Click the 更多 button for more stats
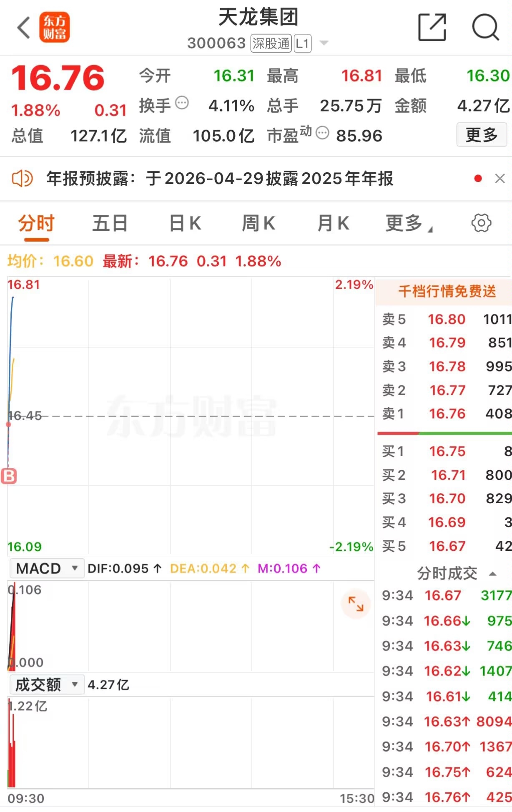The image size is (512, 812). tap(482, 135)
